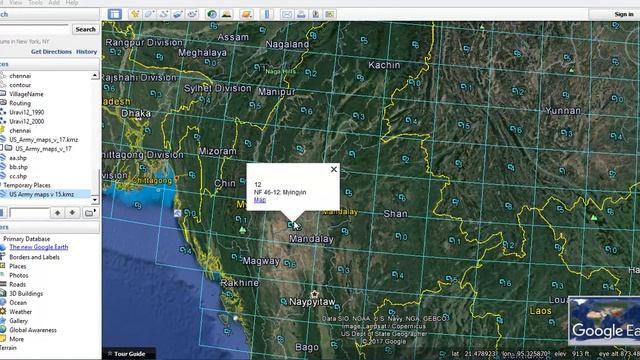Click the Print toolbar icon
640x360 pixels.
tap(301, 14)
